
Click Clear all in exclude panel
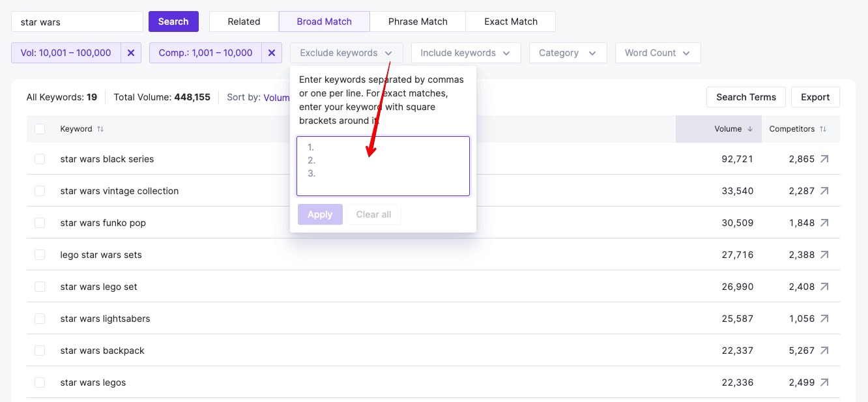click(374, 214)
